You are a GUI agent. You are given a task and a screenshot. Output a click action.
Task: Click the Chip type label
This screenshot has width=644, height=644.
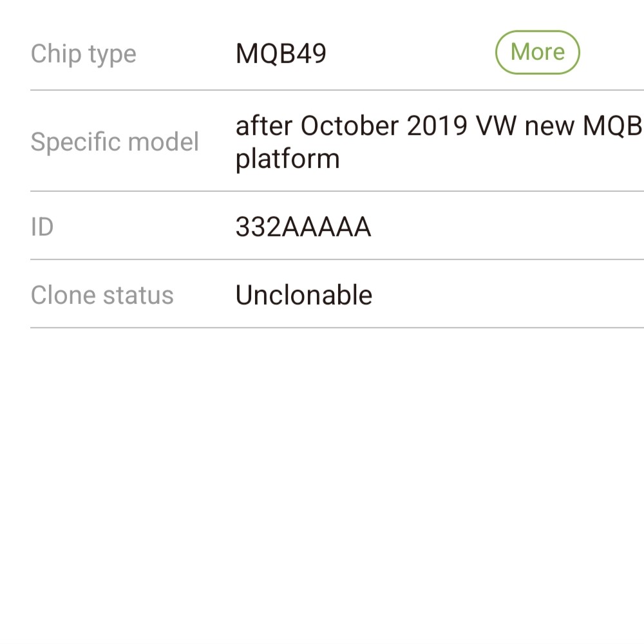pos(83,54)
